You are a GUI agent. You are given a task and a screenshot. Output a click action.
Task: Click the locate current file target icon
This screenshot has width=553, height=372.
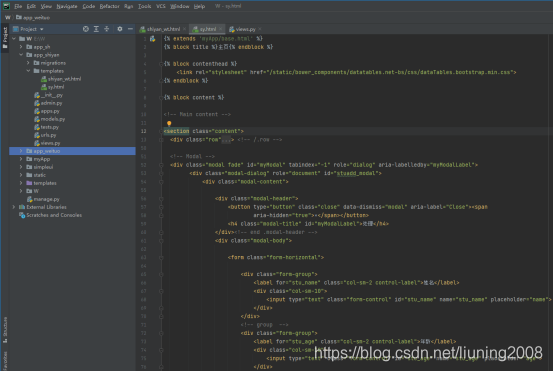(86, 29)
